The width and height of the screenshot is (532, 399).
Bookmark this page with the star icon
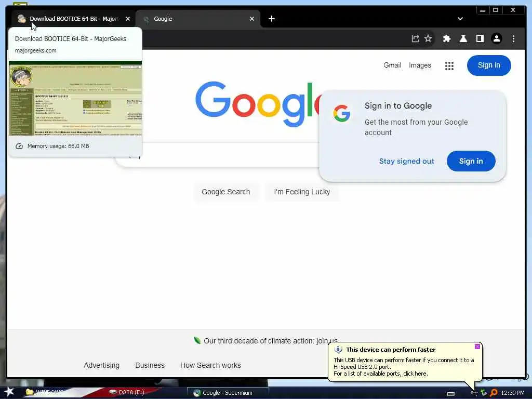(x=428, y=38)
